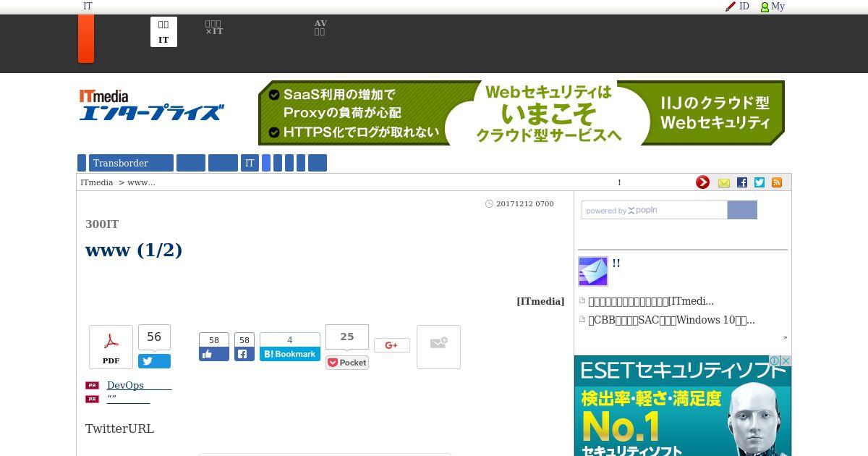Click the blue Twitter tweet button

[x=154, y=361]
